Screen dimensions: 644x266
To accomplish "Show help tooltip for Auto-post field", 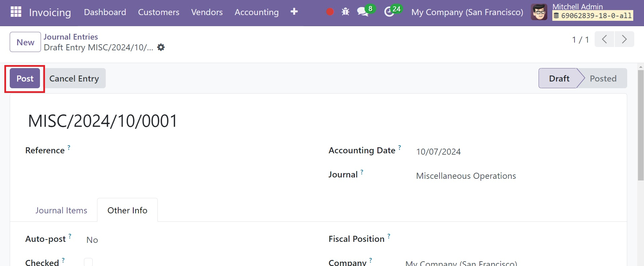I will [70, 236].
